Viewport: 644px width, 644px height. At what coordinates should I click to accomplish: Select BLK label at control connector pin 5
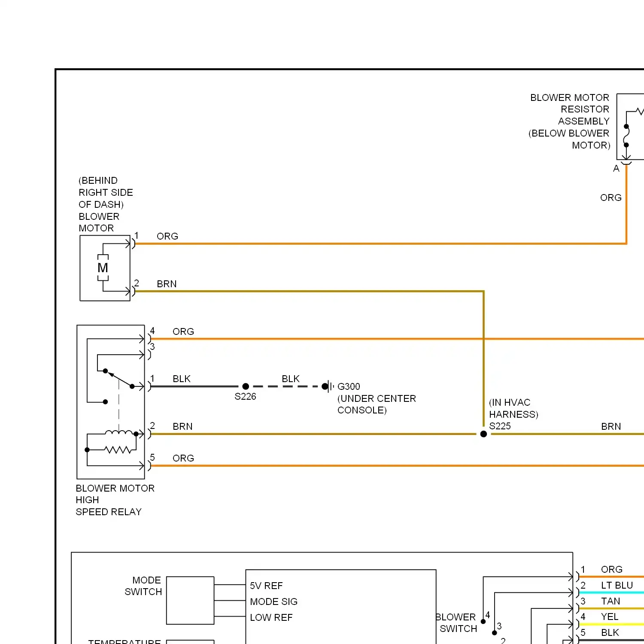coord(610,633)
